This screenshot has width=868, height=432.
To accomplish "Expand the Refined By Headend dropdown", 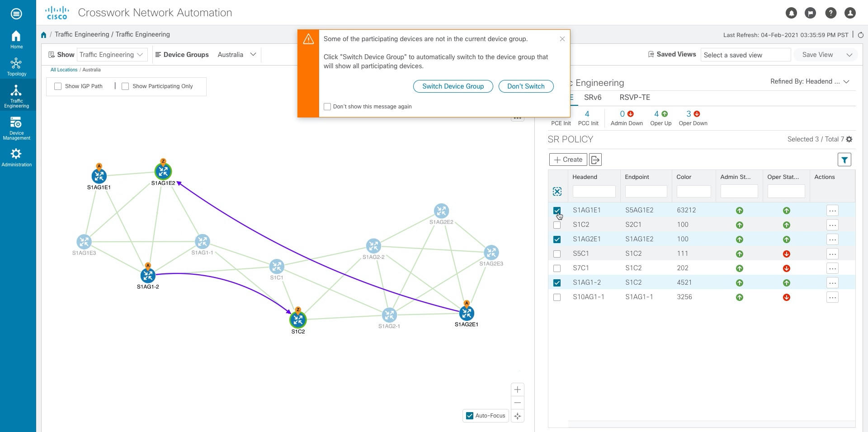I will (809, 81).
